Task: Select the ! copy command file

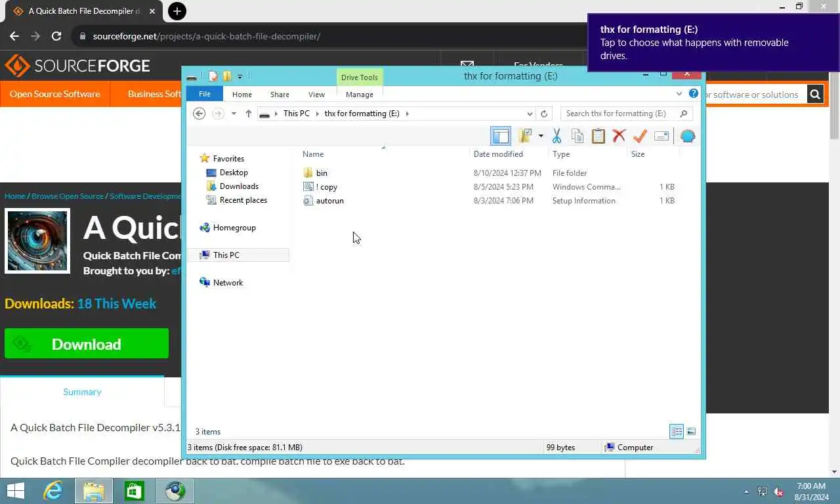Action: (x=326, y=187)
